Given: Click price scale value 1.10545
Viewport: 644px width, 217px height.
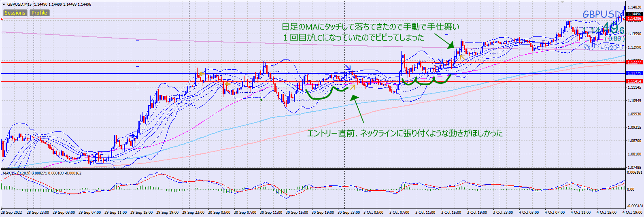Looking at the screenshot, I should coord(634,101).
